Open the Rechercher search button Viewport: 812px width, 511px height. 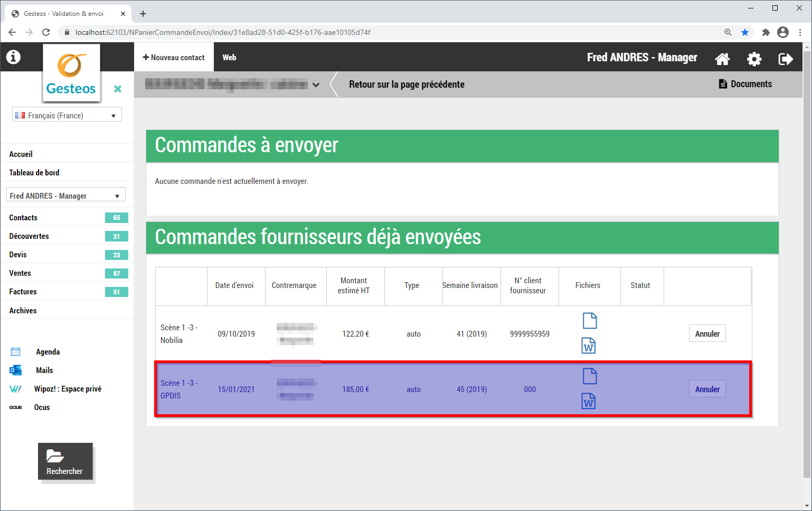(x=65, y=461)
